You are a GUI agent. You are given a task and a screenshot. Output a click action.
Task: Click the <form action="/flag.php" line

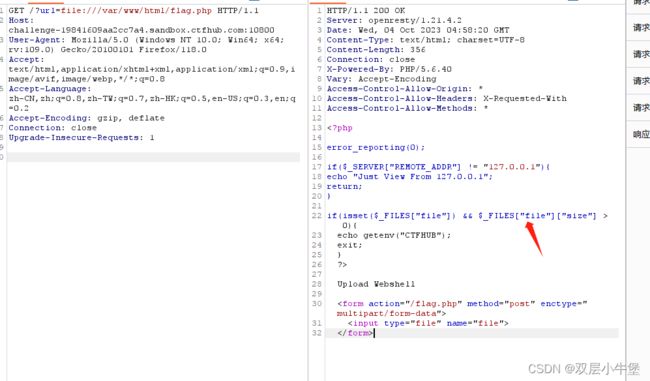pyautogui.click(x=462, y=303)
